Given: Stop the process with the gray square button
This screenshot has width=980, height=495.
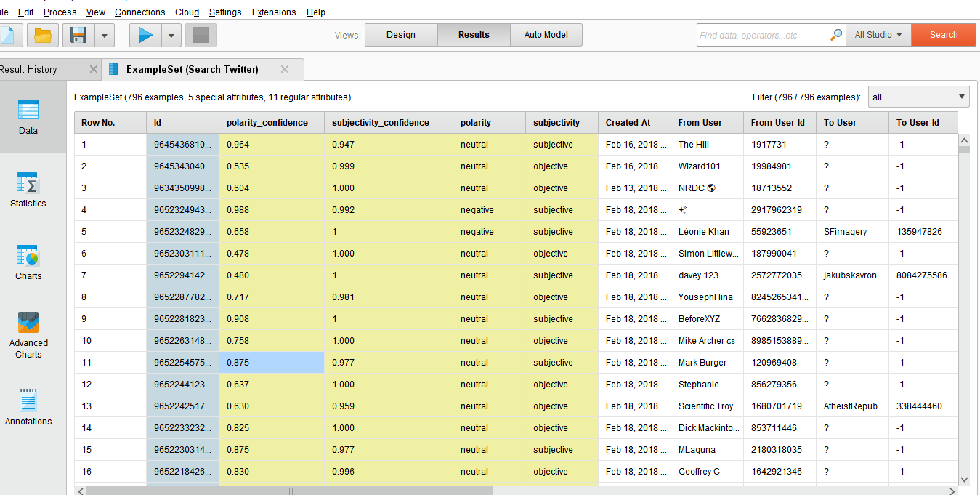Looking at the screenshot, I should (201, 35).
